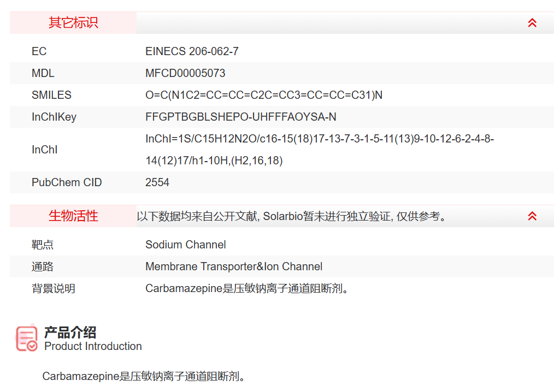The height and width of the screenshot is (392, 554).
Task: Select the 生物活性 section header
Action: pos(73,216)
